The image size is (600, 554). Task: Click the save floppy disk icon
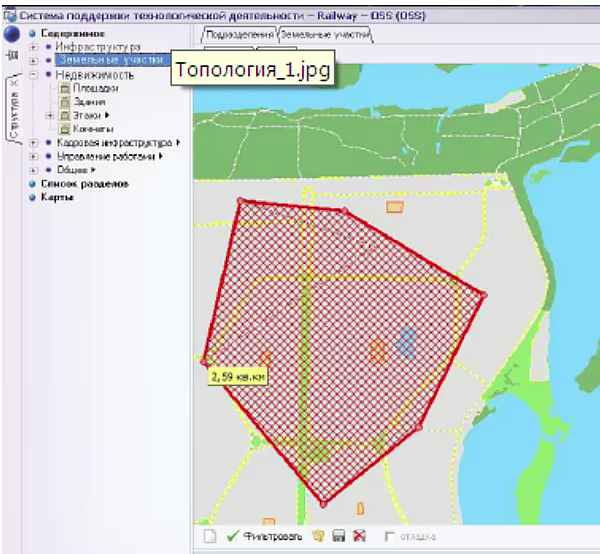(340, 537)
